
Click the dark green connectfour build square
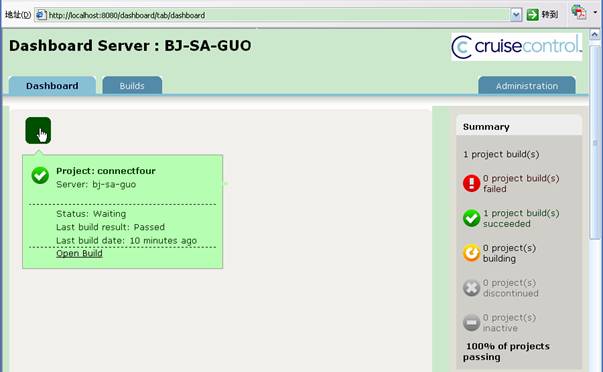(x=38, y=130)
